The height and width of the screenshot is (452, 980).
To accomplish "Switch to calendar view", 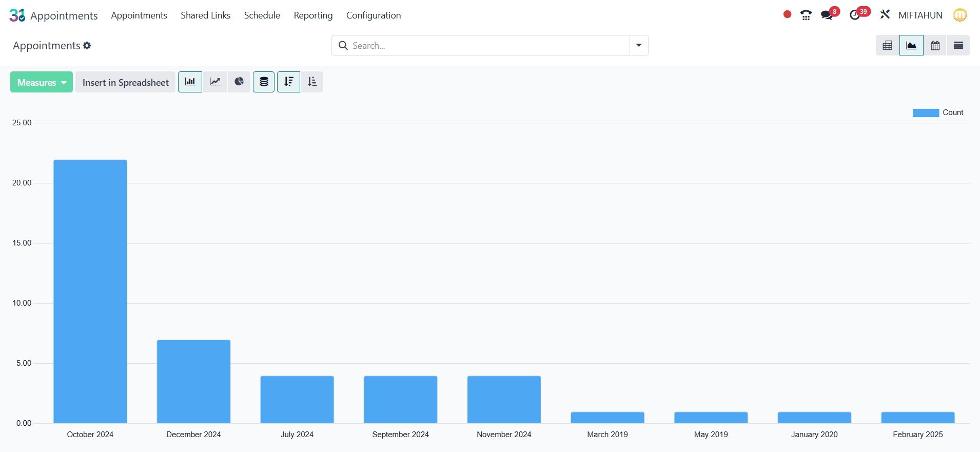I will pos(935,45).
